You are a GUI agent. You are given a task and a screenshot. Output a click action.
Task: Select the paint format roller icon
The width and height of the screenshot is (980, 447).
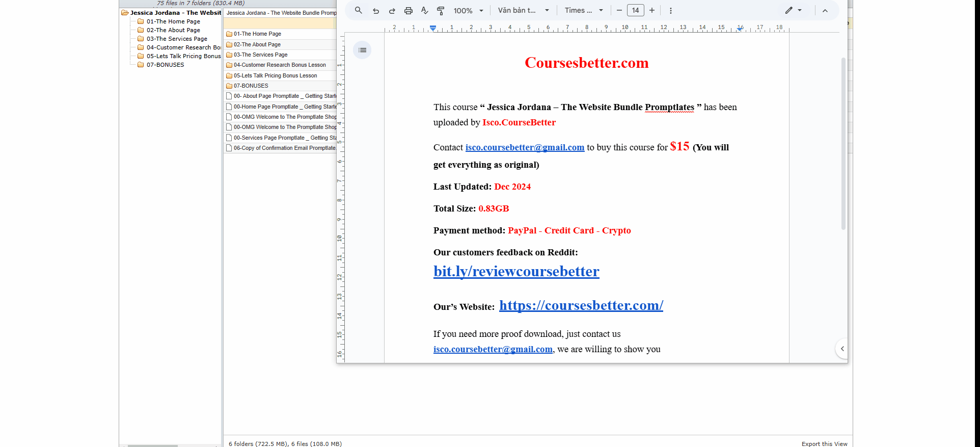point(441,11)
